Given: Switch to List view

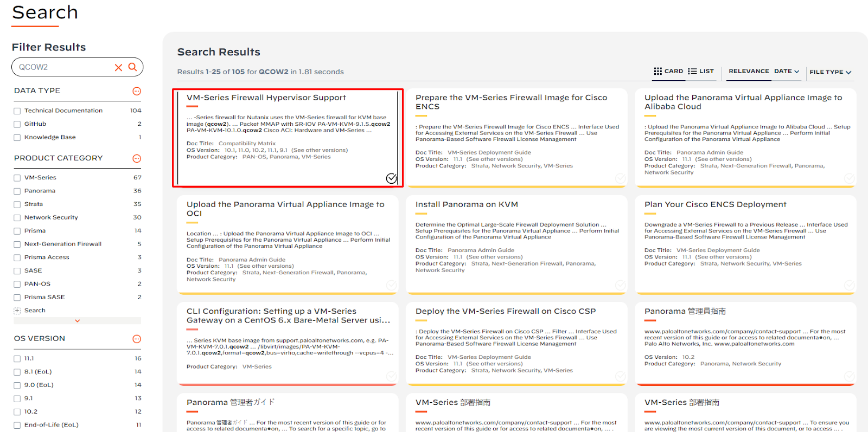Looking at the screenshot, I should click(701, 71).
